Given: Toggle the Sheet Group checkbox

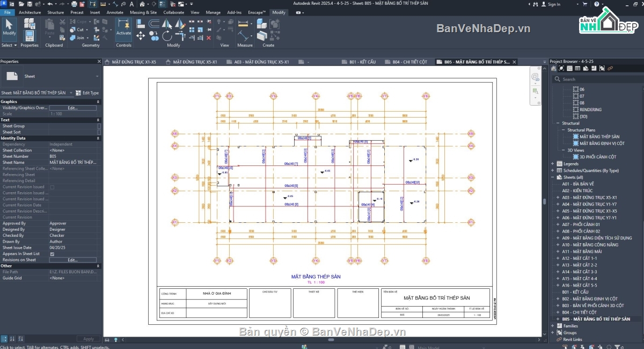Looking at the screenshot, I should click(99, 126).
